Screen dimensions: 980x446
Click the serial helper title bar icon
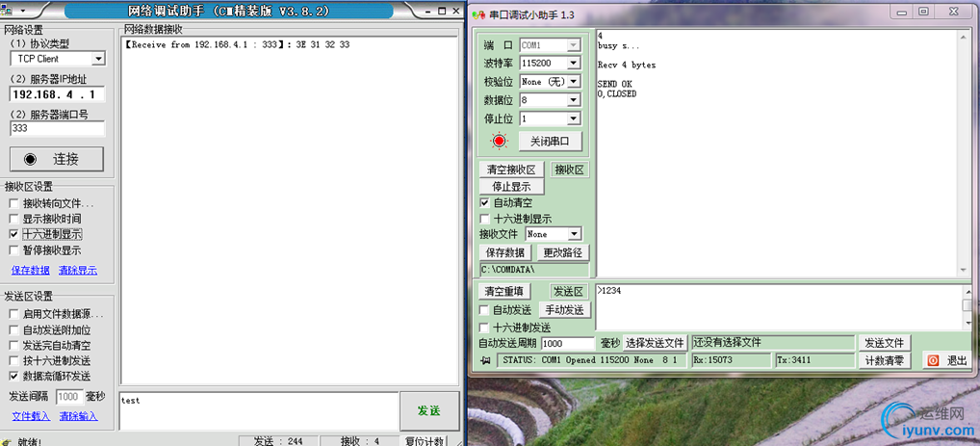coord(478,15)
